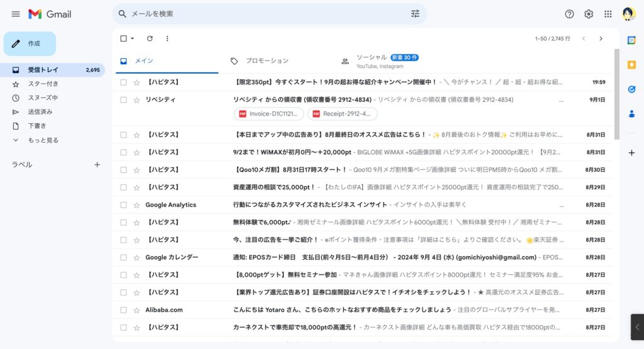This screenshot has width=644, height=349.
Task: Click the search magnifier icon
Action: [123, 14]
